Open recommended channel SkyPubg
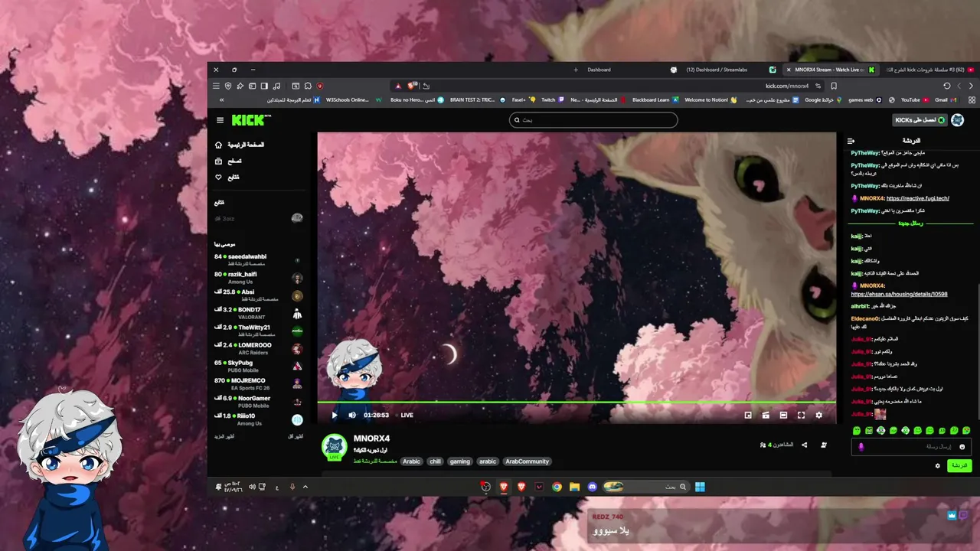Image resolution: width=980 pixels, height=551 pixels. tap(259, 366)
